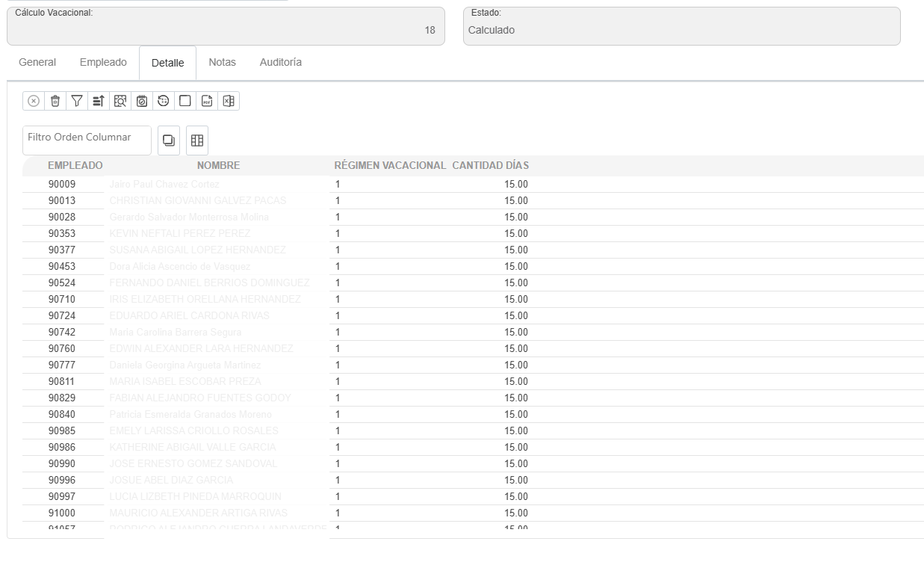The image size is (924, 568).
Task: Sort by the EMPLEADO column header
Action: [75, 165]
